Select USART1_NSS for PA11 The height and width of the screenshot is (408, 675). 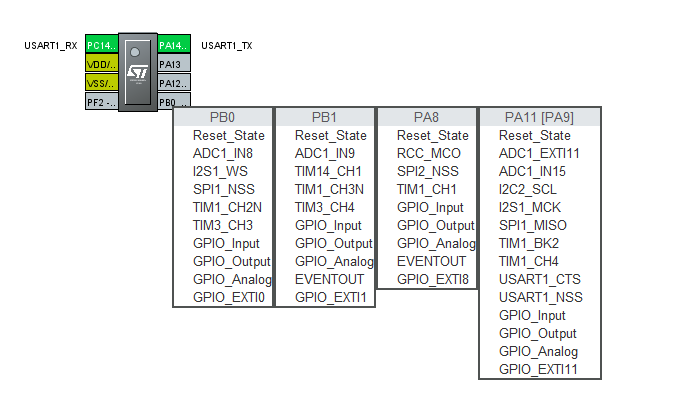(539, 297)
